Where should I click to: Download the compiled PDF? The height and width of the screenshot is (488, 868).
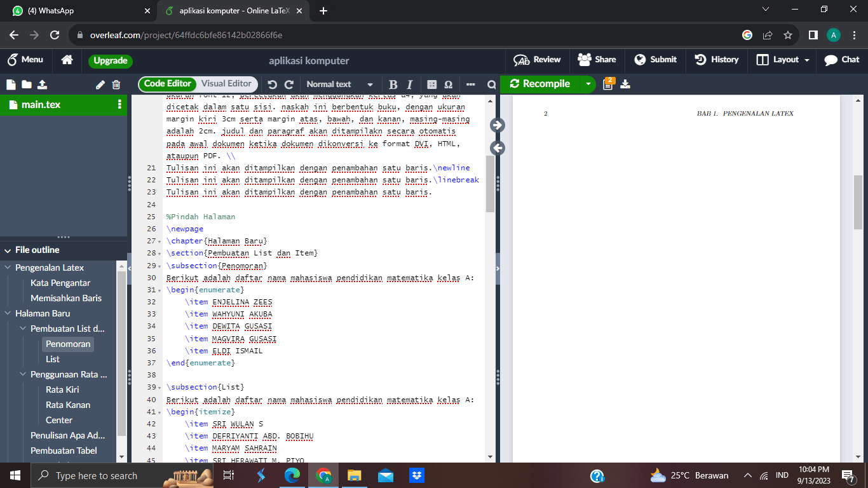pyautogui.click(x=625, y=85)
